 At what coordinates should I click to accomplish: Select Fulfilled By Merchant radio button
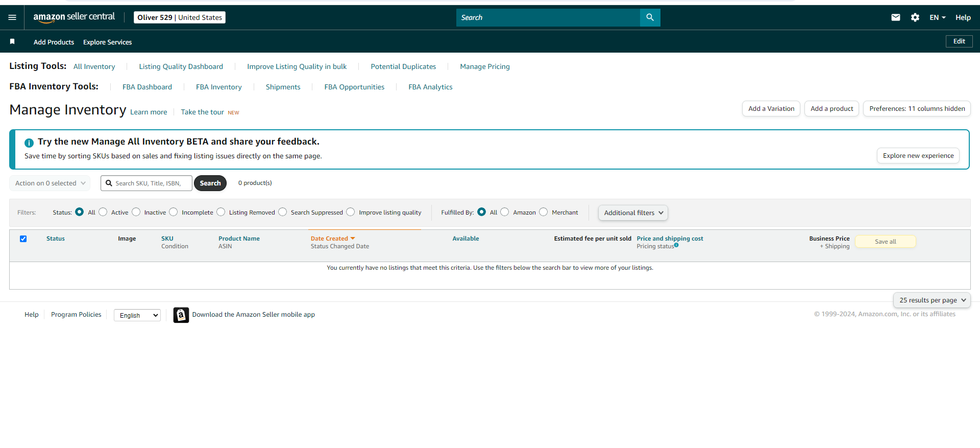[544, 211]
